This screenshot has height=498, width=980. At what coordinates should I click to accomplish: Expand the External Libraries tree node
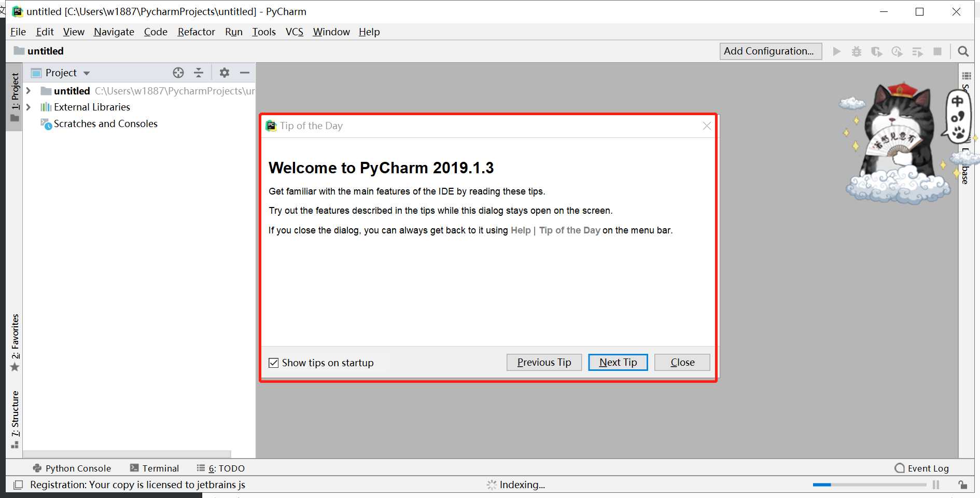point(29,107)
